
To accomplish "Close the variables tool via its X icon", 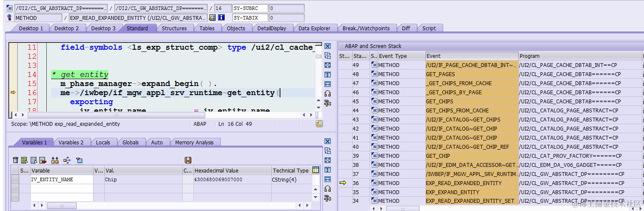I will click(x=328, y=141).
